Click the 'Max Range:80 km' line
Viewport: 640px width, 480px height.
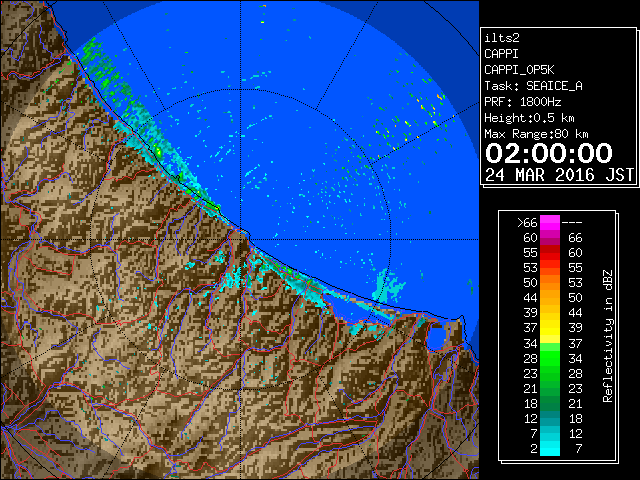[x=536, y=134]
